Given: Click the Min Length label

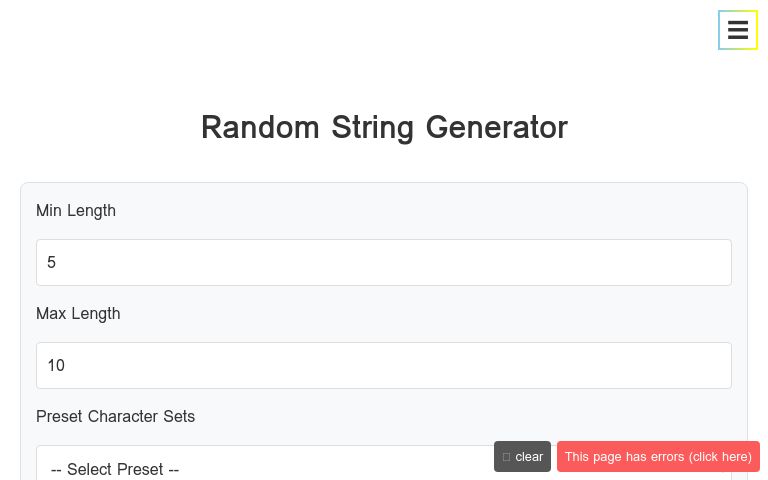Looking at the screenshot, I should pos(76,211).
